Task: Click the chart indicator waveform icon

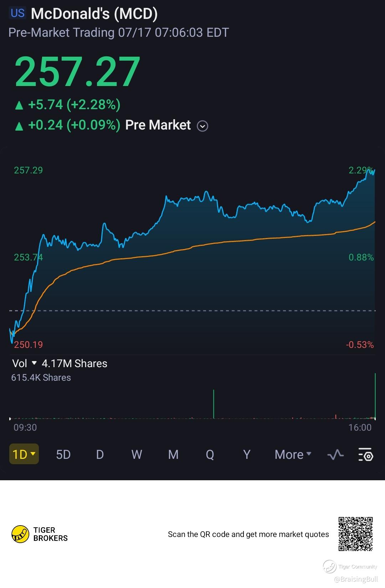Action: (x=335, y=455)
